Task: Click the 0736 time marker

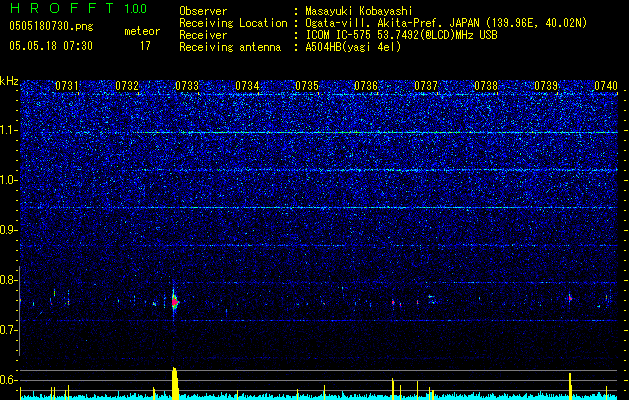Action: [x=366, y=85]
